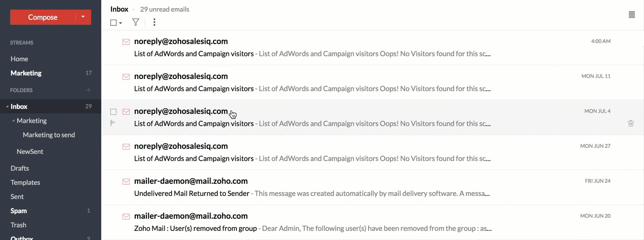Go to the Spam folder
This screenshot has height=240, width=644.
click(19, 211)
